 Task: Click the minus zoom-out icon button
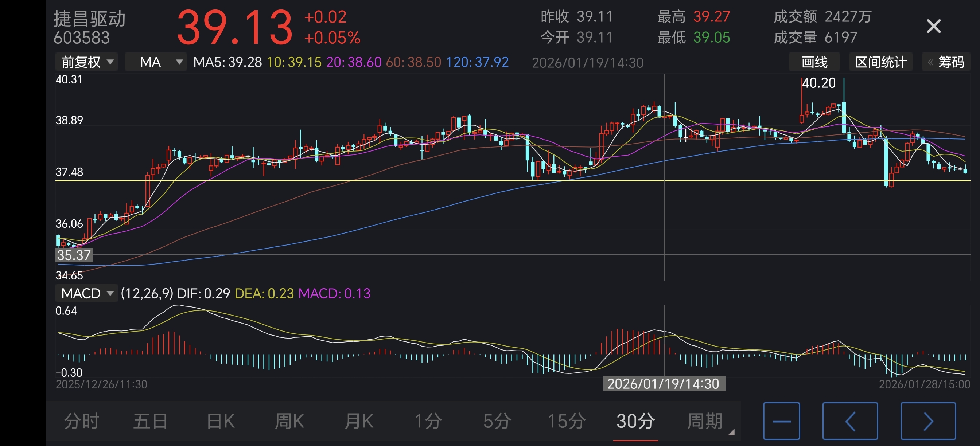pyautogui.click(x=781, y=421)
